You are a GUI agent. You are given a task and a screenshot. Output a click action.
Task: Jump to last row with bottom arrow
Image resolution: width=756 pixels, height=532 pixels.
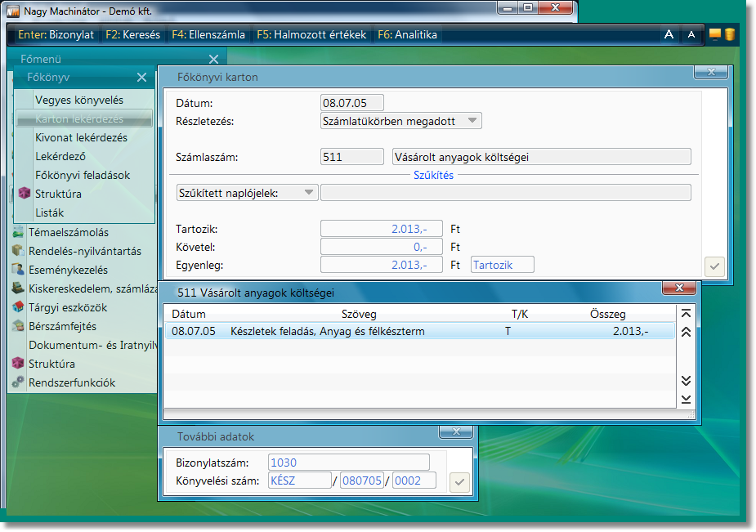(x=686, y=399)
